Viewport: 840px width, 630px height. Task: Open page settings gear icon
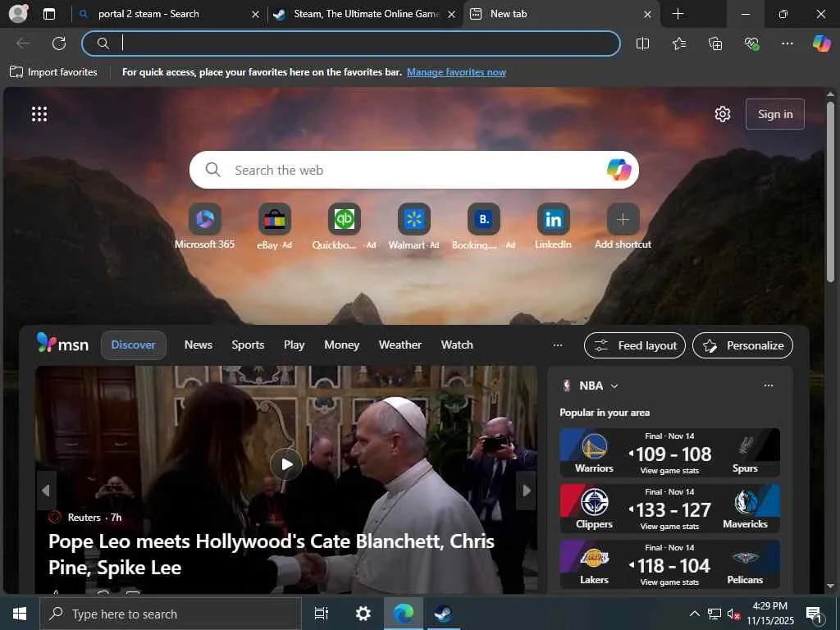click(x=722, y=114)
